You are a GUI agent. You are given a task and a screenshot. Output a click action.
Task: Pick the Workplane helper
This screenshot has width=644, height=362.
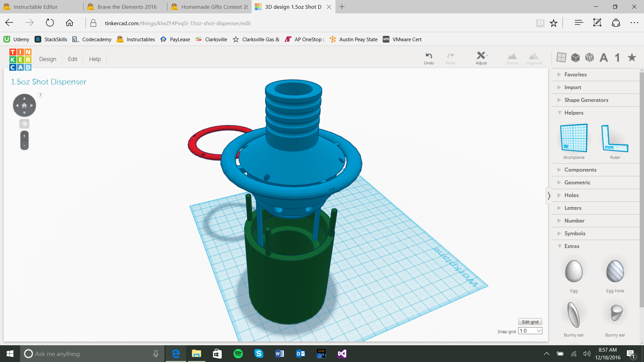point(574,141)
